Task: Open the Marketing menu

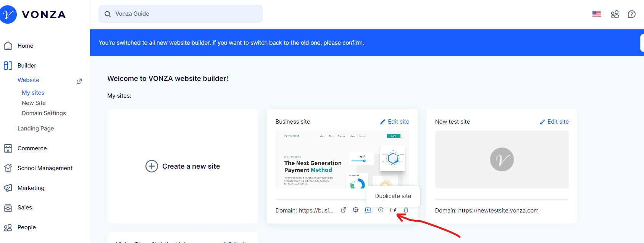Action: pos(31,188)
